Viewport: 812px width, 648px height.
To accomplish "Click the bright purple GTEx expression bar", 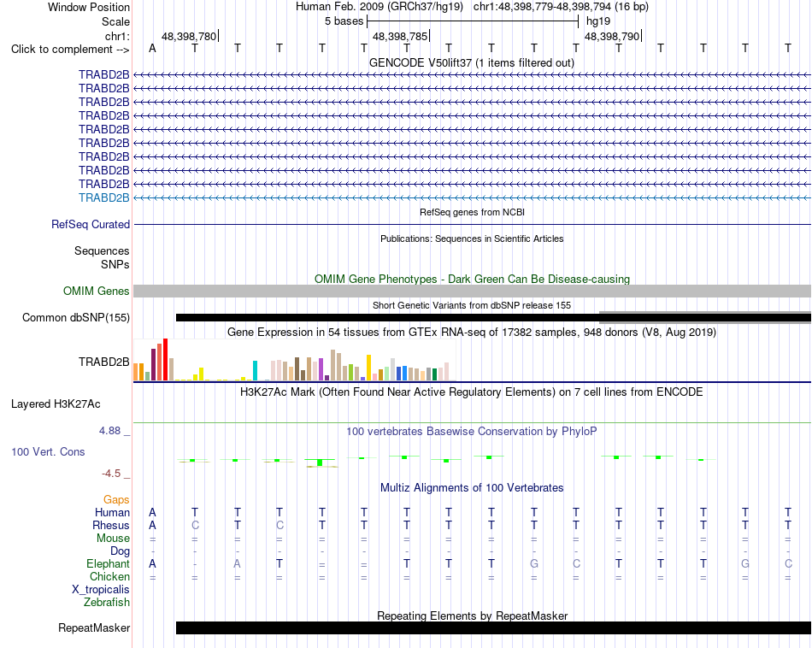I will click(x=321, y=369).
